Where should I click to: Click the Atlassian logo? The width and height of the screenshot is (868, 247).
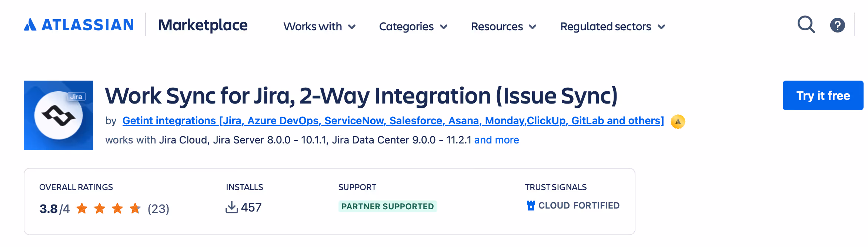click(x=78, y=24)
